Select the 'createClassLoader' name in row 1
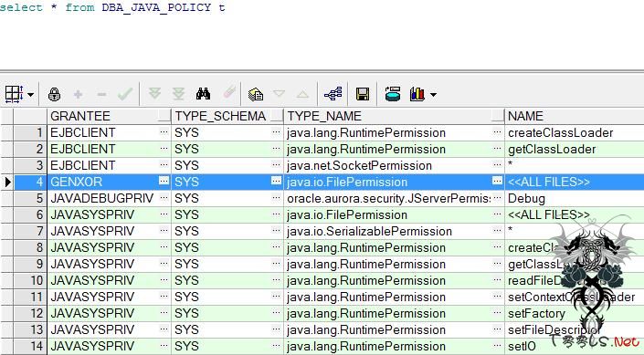The width and height of the screenshot is (644, 355). coord(575,132)
